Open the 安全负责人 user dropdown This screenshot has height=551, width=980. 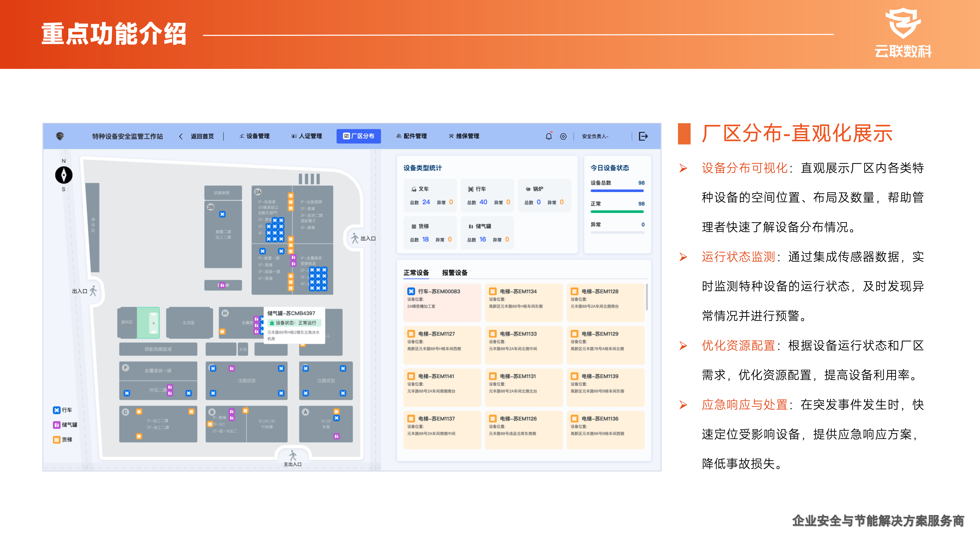(x=595, y=136)
